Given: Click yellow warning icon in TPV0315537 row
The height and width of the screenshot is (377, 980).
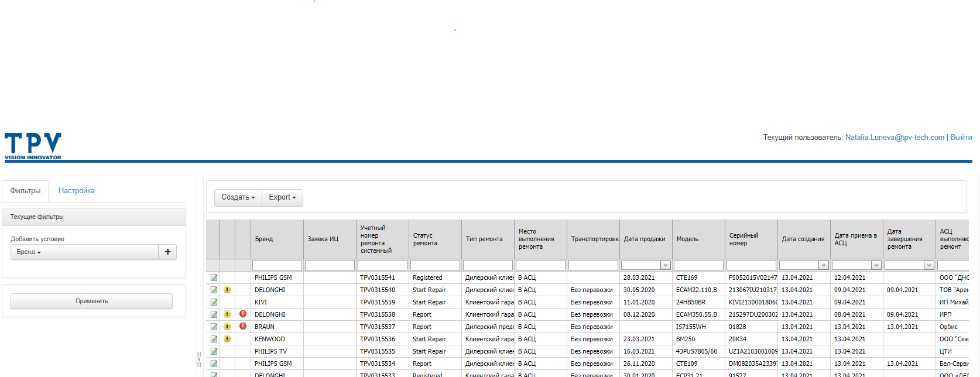Looking at the screenshot, I should [227, 327].
